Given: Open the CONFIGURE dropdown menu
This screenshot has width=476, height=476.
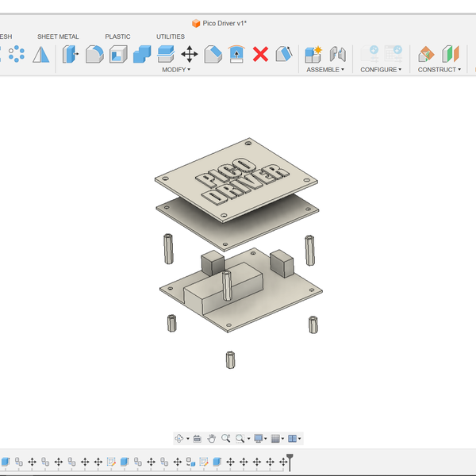Looking at the screenshot, I should [381, 70].
